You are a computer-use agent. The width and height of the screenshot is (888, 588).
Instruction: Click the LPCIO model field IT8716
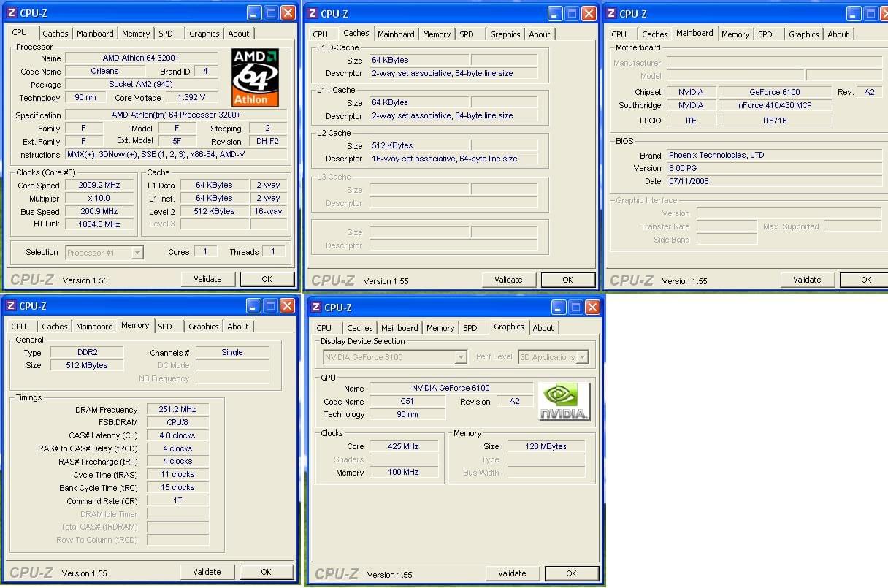pyautogui.click(x=775, y=121)
